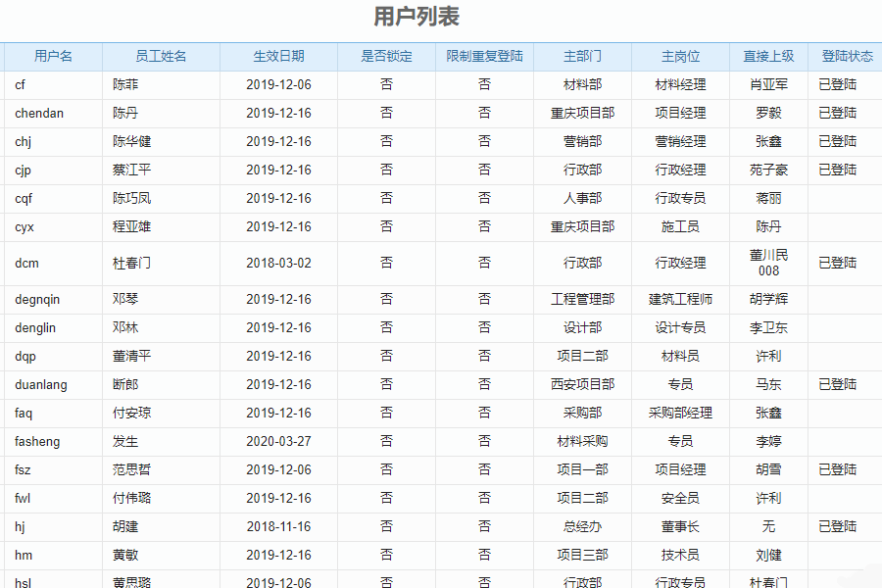Click the 直接上级 column header

(x=768, y=56)
